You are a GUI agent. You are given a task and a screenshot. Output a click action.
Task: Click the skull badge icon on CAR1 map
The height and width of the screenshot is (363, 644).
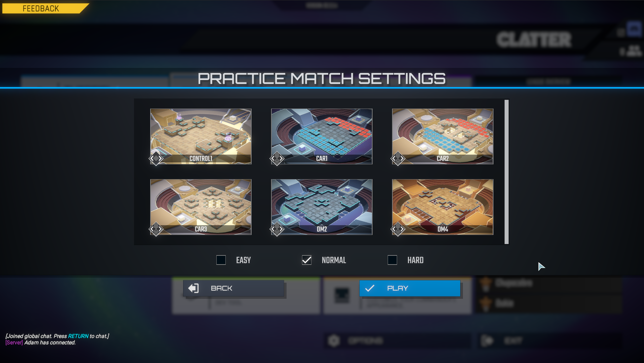(x=277, y=158)
